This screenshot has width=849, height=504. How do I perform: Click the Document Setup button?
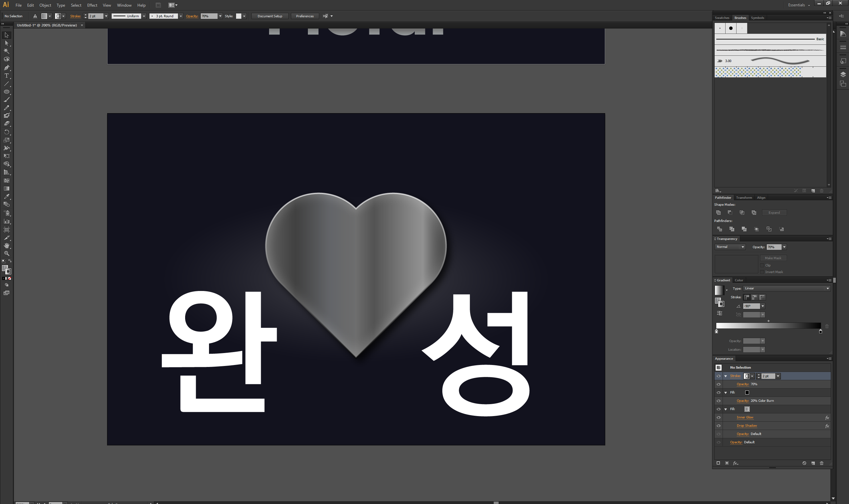click(x=270, y=16)
